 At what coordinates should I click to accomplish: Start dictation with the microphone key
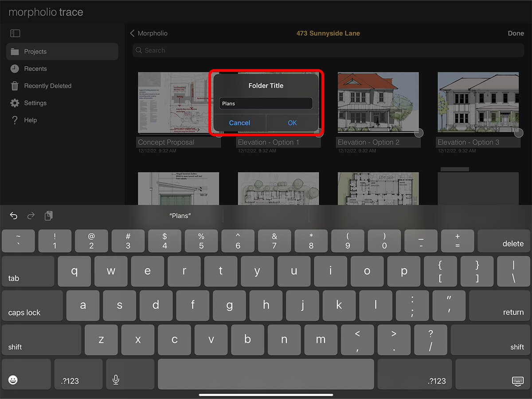(x=116, y=380)
